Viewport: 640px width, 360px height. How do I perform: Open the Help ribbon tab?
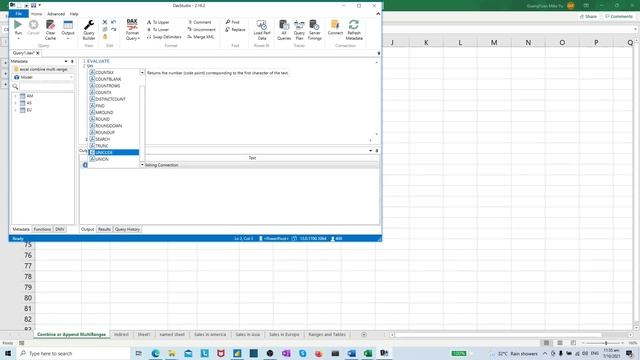click(x=74, y=14)
